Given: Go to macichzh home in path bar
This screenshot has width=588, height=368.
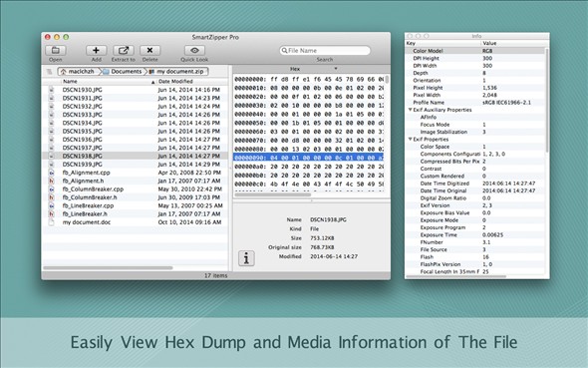Looking at the screenshot, I should pos(78,71).
